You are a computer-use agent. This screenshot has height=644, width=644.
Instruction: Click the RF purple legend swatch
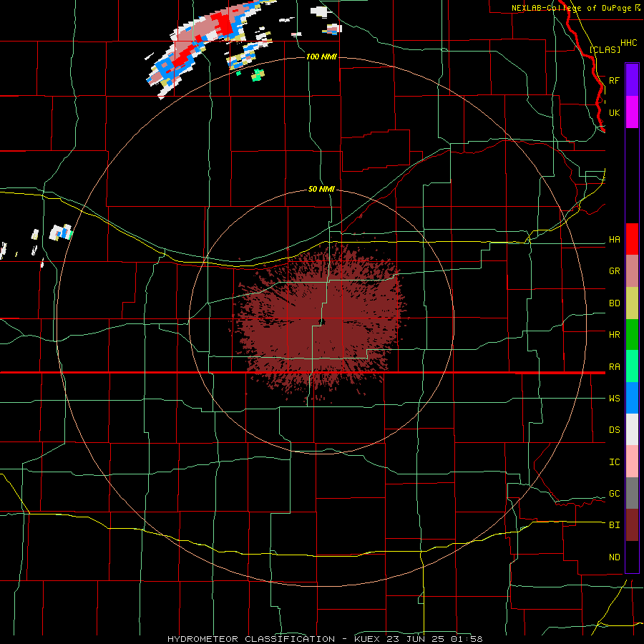pyautogui.click(x=632, y=80)
